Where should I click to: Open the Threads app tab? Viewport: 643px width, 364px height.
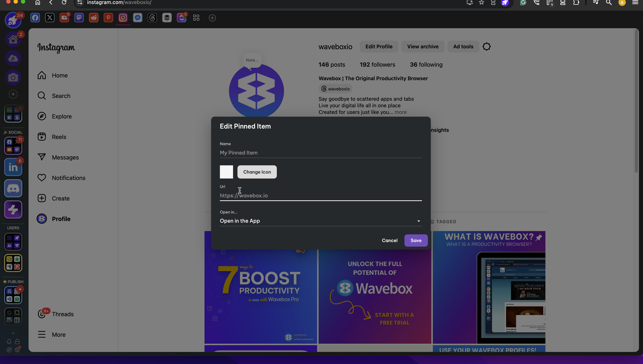coord(153,18)
